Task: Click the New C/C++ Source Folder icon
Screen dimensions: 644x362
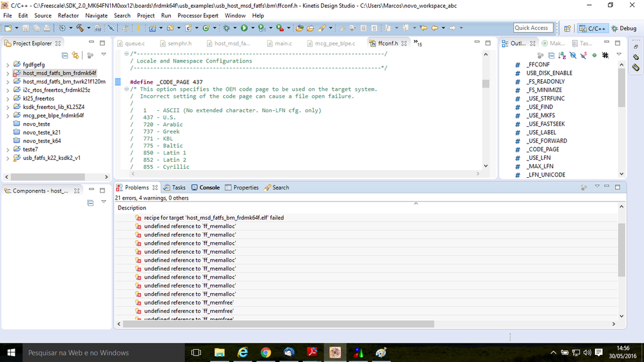Action: 170,28
